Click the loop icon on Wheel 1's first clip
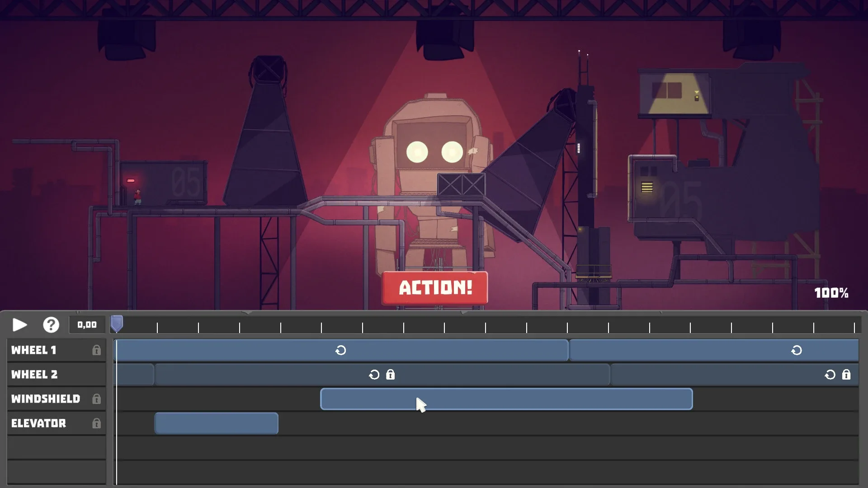The image size is (868, 488). [341, 350]
